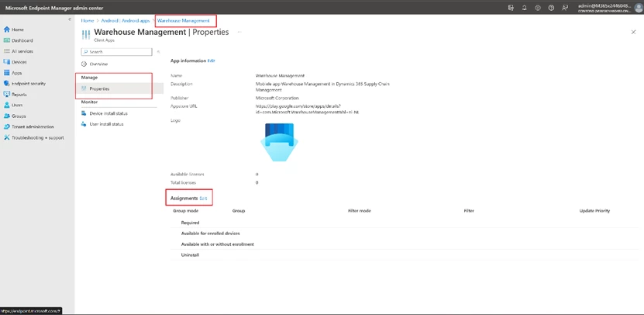
Task: Click Edit next to Assignments
Action: coord(203,198)
